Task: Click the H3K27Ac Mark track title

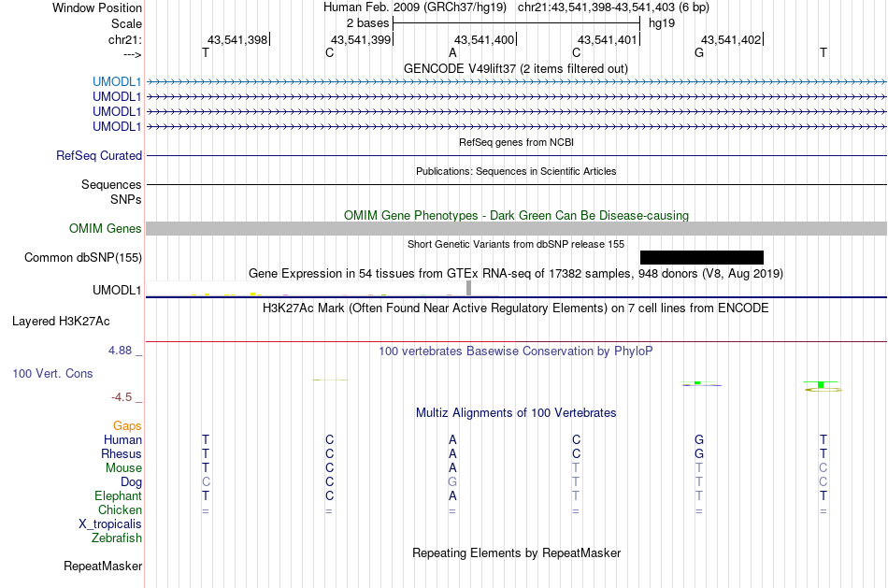Action: (x=516, y=308)
